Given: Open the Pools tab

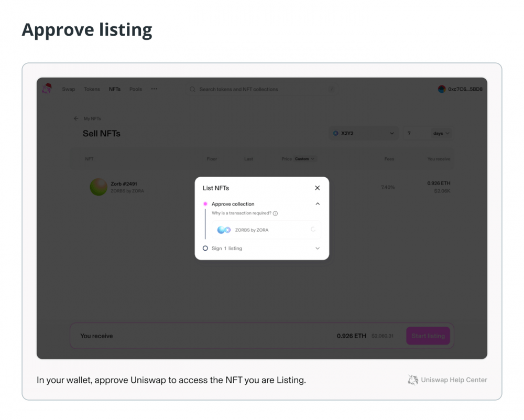Looking at the screenshot, I should [x=136, y=89].
